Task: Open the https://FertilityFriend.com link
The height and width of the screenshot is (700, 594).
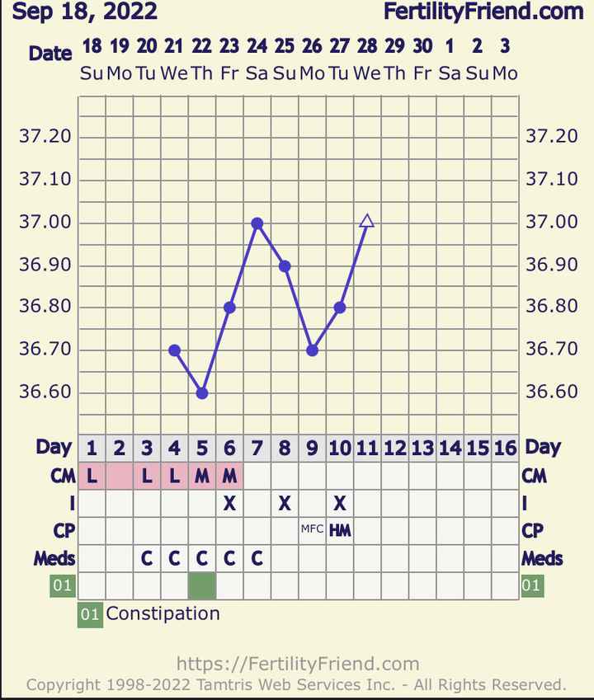Action: tap(297, 664)
